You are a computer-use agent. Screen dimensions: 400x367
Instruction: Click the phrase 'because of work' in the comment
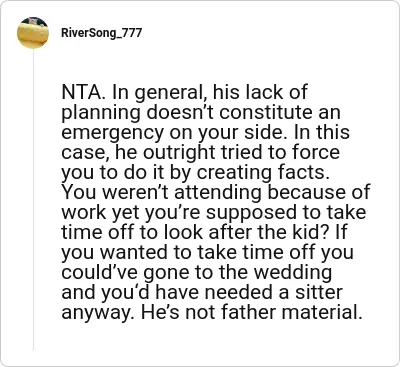pos(216,202)
